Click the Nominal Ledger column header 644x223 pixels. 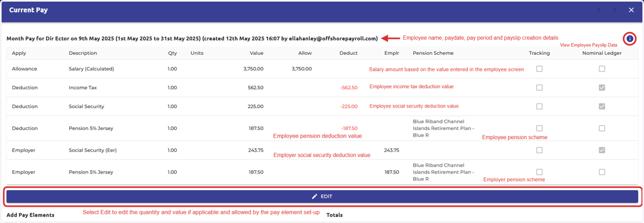coord(602,53)
